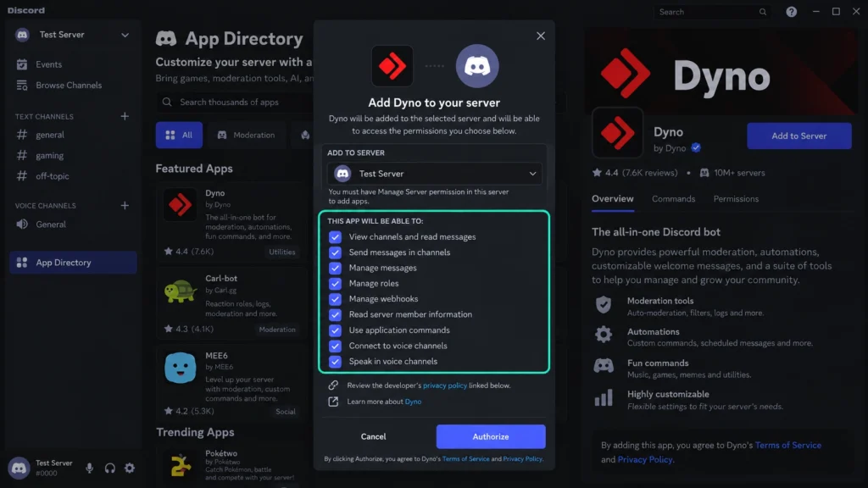The height and width of the screenshot is (488, 868).
Task: Select the Moderation category filter
Action: click(x=247, y=135)
